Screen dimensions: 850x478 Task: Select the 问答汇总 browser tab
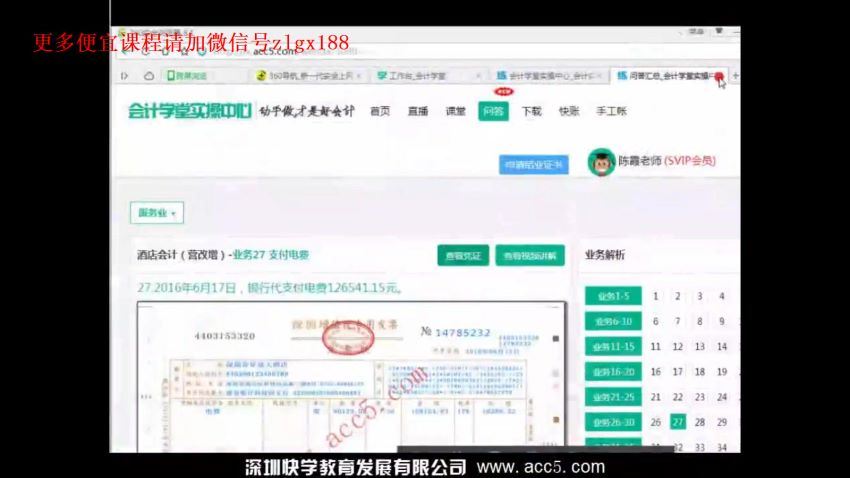tap(668, 76)
